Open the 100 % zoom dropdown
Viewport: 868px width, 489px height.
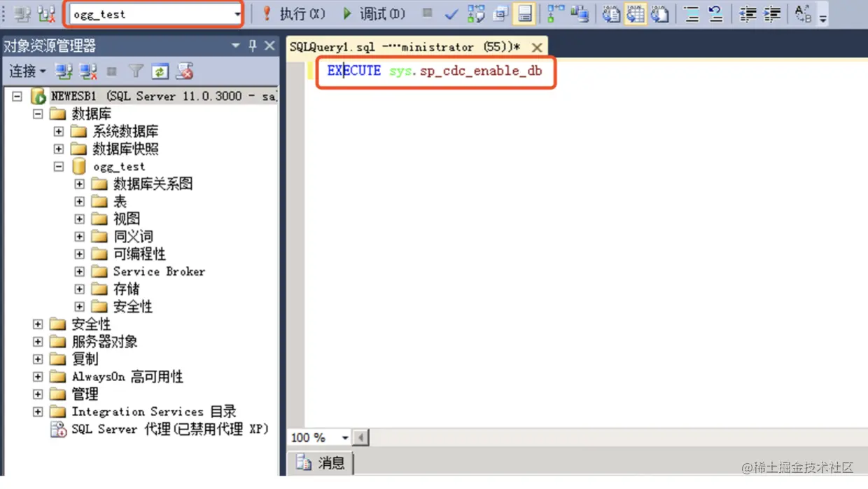coord(344,438)
